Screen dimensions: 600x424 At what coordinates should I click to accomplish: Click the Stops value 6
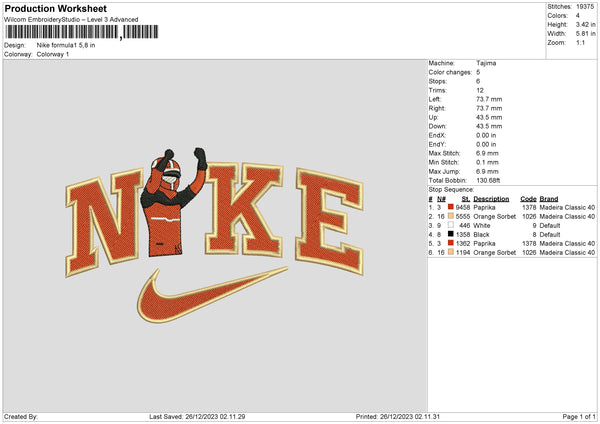coord(478,81)
